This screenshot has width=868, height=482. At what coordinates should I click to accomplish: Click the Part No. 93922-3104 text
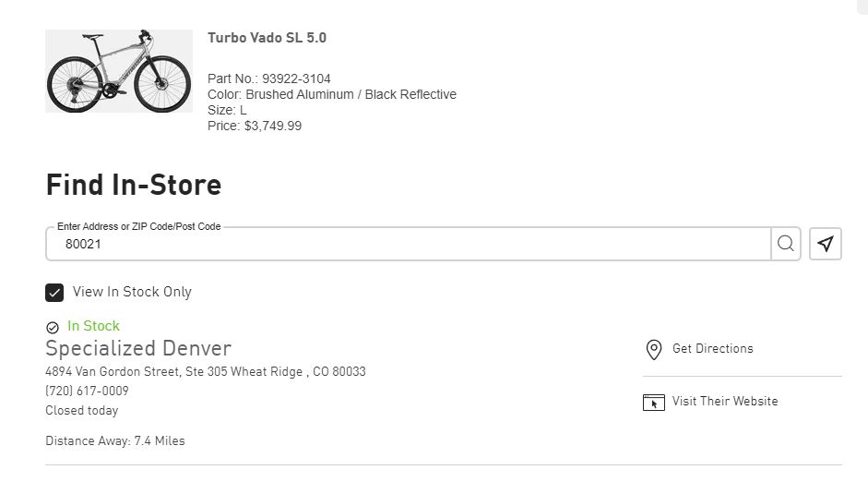(x=268, y=78)
